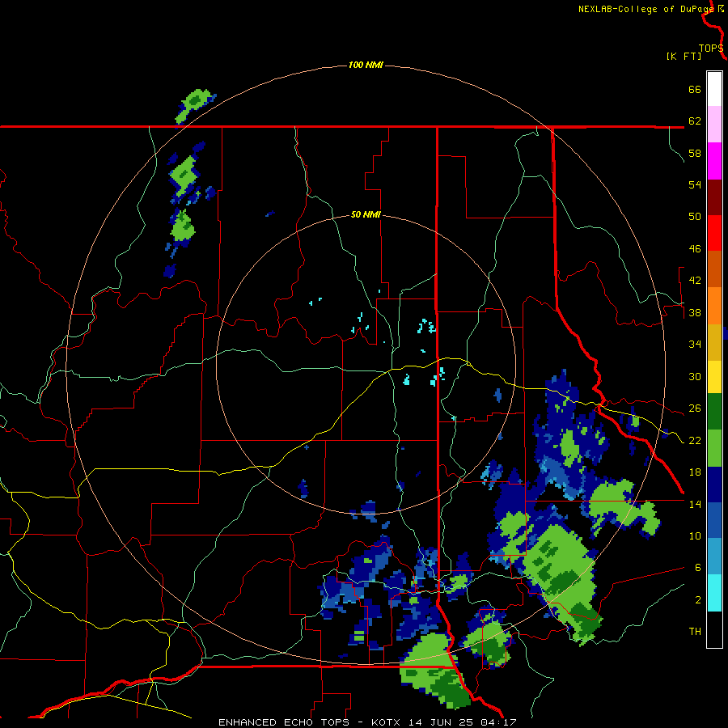Click the yellow 34 kft legend swatch
This screenshot has height=728, width=728.
[714, 377]
